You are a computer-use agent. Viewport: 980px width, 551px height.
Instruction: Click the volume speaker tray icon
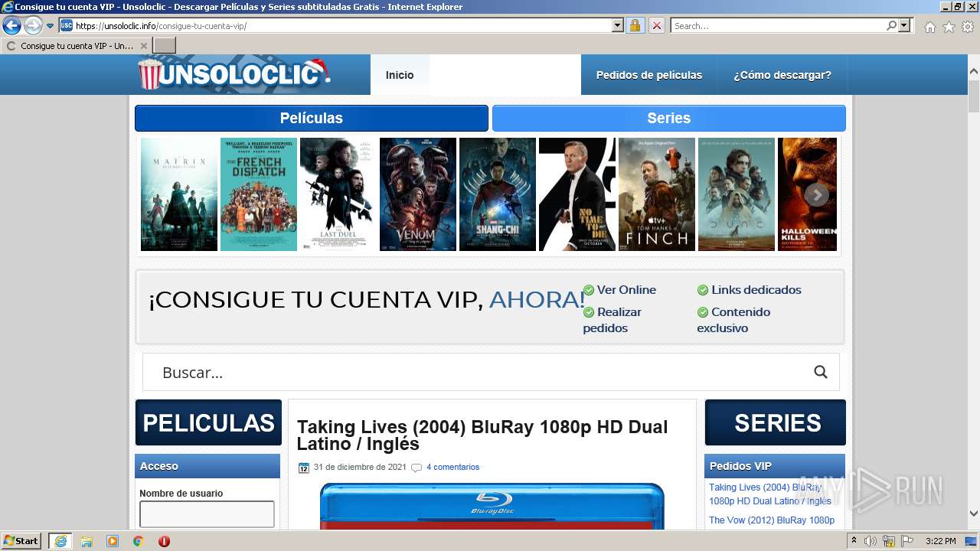tap(871, 541)
